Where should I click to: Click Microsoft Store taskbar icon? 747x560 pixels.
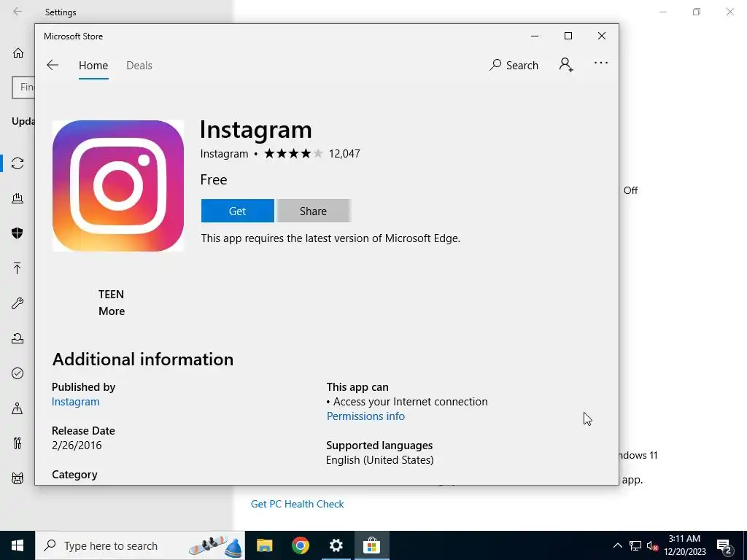tap(371, 545)
